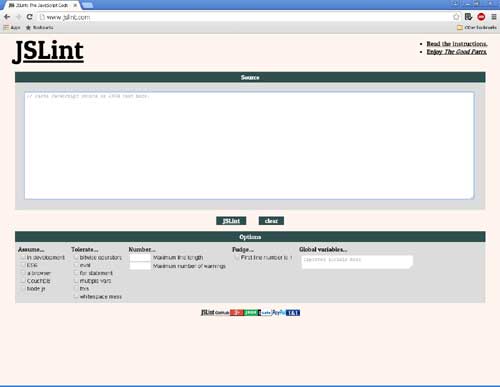Click the red AdBlock stop-sign icon

481,17
